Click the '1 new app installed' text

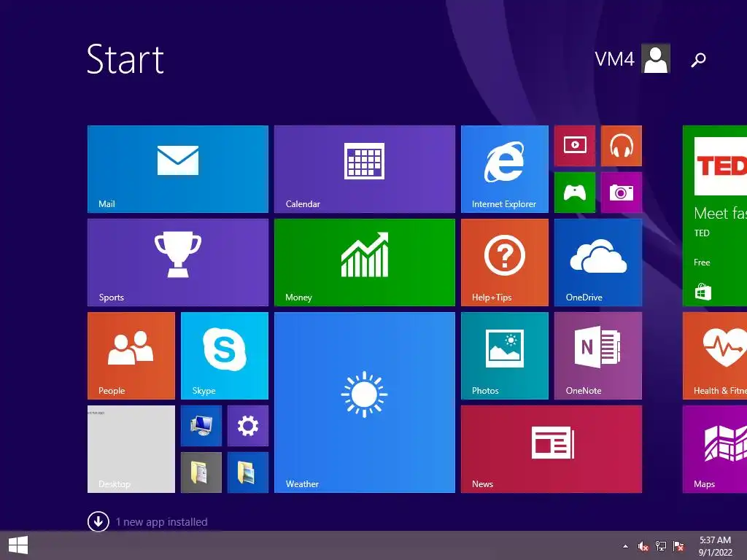(x=162, y=522)
